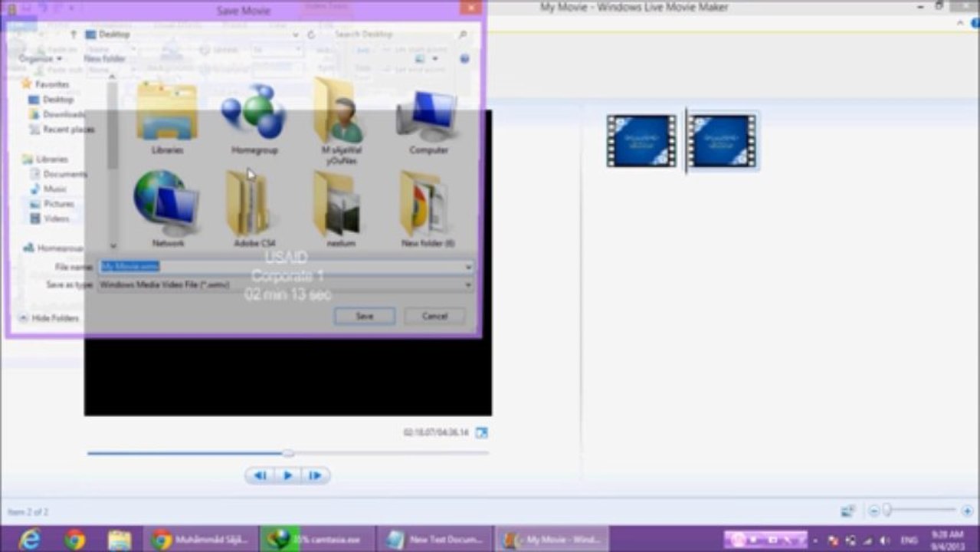The image size is (980, 552).
Task: Select Pictures under Libraries
Action: pos(51,204)
